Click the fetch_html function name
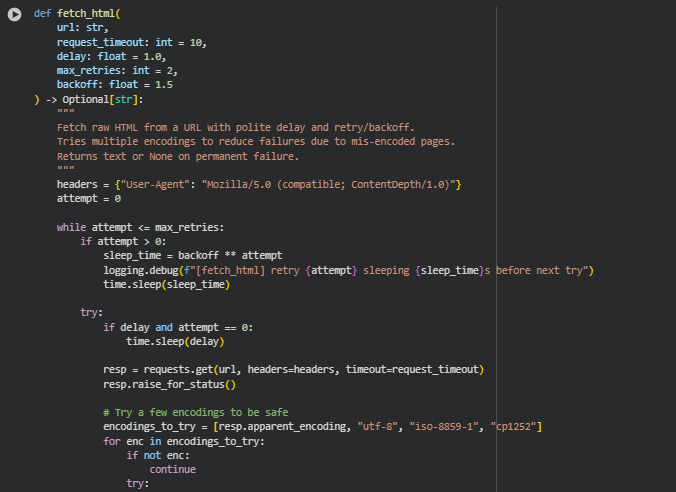This screenshot has height=492, width=676. coord(89,15)
